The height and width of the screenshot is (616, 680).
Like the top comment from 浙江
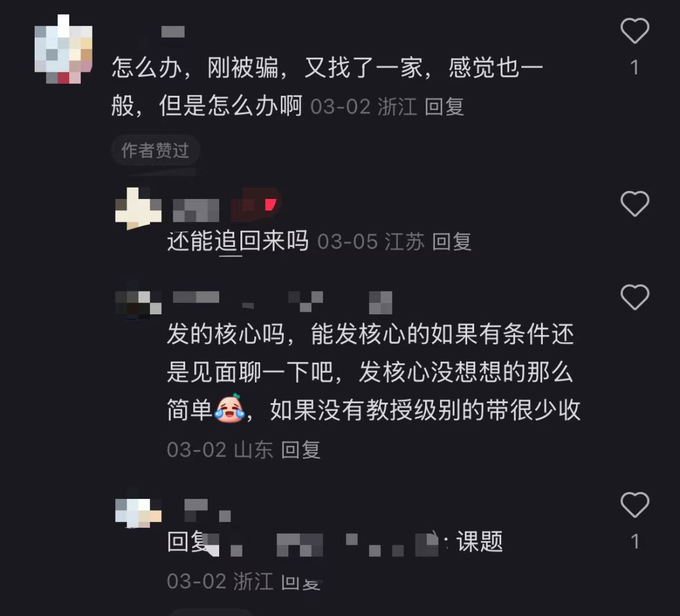[x=635, y=31]
